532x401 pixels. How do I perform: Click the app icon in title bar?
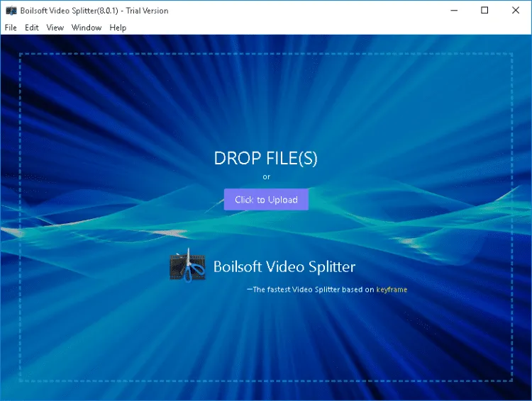coord(11,11)
